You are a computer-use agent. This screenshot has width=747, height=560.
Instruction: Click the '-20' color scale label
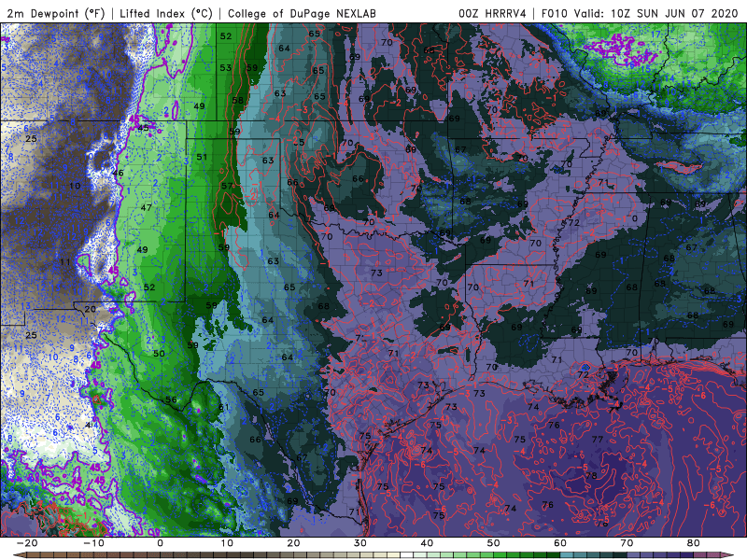pos(27,543)
